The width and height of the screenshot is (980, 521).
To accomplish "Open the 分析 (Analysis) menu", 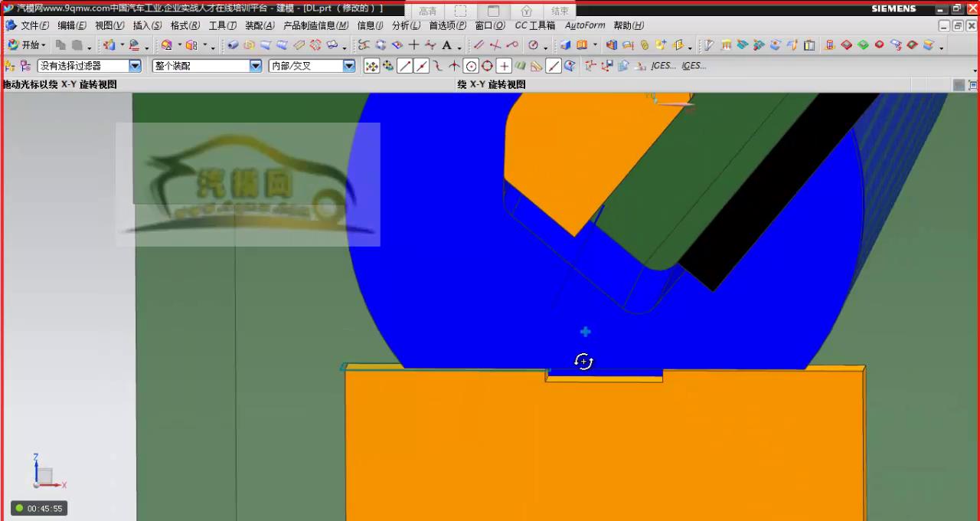I will [406, 25].
